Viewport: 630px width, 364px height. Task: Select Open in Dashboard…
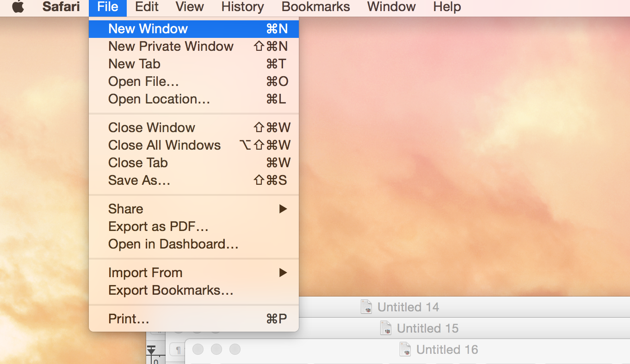click(x=194, y=244)
